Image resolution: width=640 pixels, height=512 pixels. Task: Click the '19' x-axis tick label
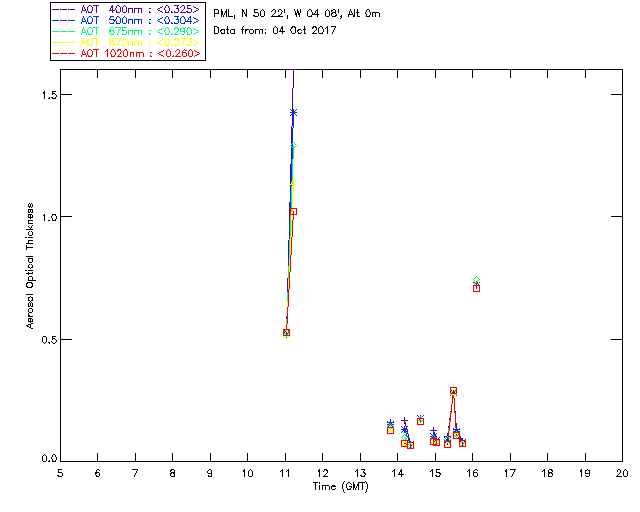pyautogui.click(x=585, y=474)
